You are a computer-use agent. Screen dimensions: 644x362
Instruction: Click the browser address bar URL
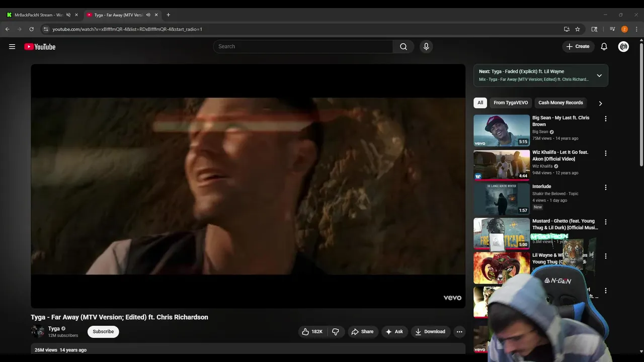[127, 29]
